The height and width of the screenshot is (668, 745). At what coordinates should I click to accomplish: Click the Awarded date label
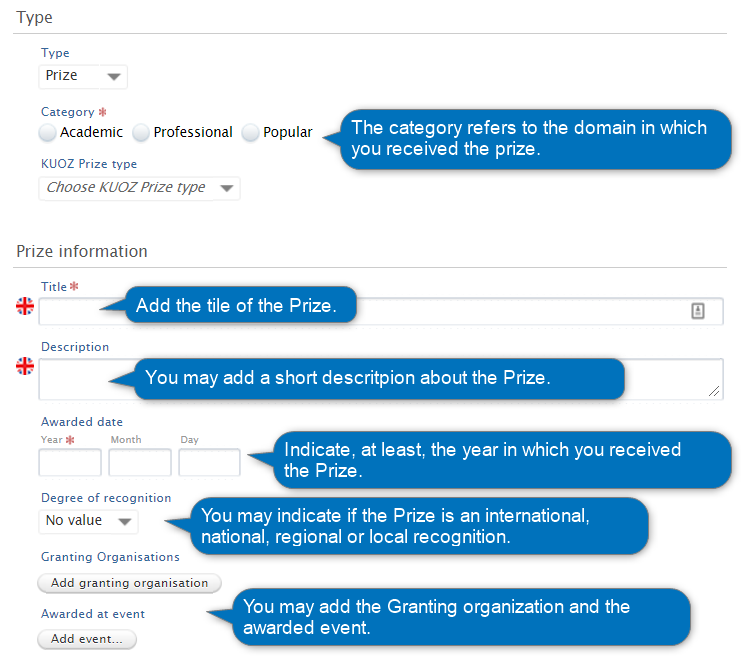[x=82, y=422]
